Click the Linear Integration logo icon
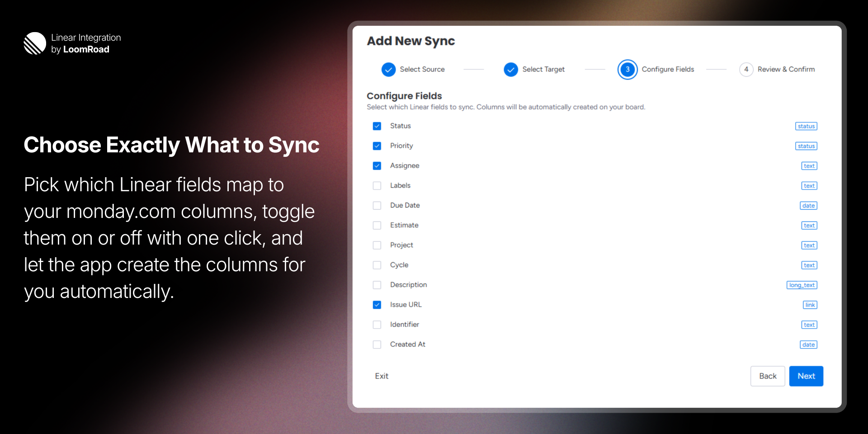This screenshot has height=434, width=868. point(35,43)
